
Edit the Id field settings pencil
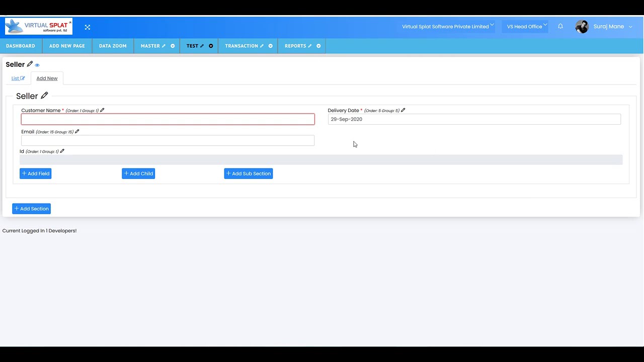(x=62, y=151)
